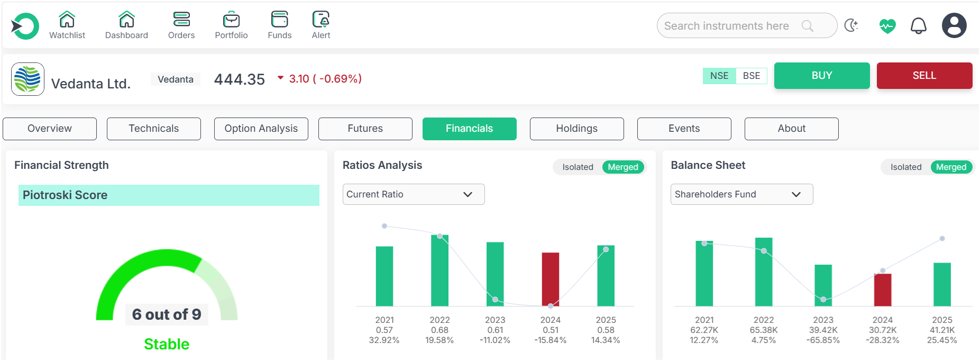Image resolution: width=980 pixels, height=361 pixels.
Task: Click the app logo icon
Action: [25, 26]
